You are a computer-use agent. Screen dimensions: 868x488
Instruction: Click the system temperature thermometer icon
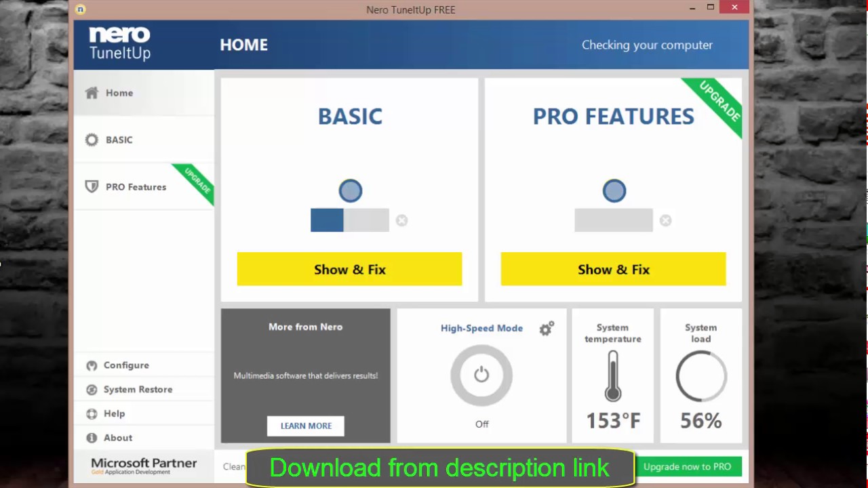[x=613, y=376]
